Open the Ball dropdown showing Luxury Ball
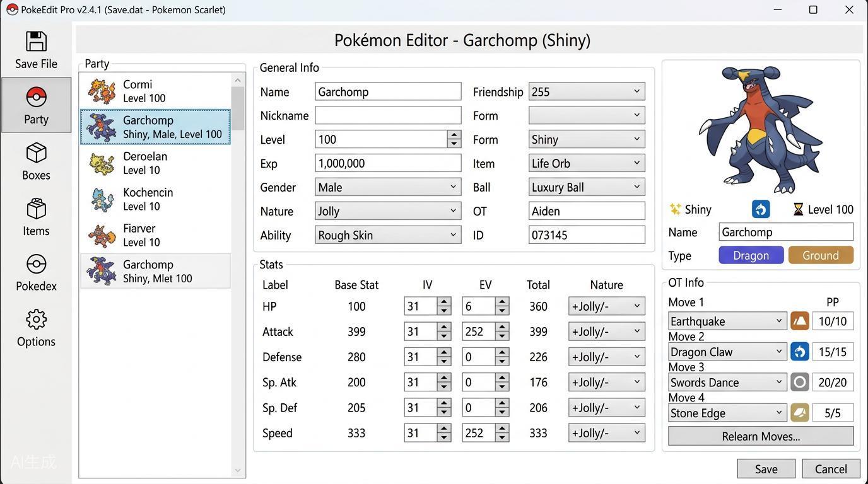The image size is (868, 484). click(x=587, y=187)
